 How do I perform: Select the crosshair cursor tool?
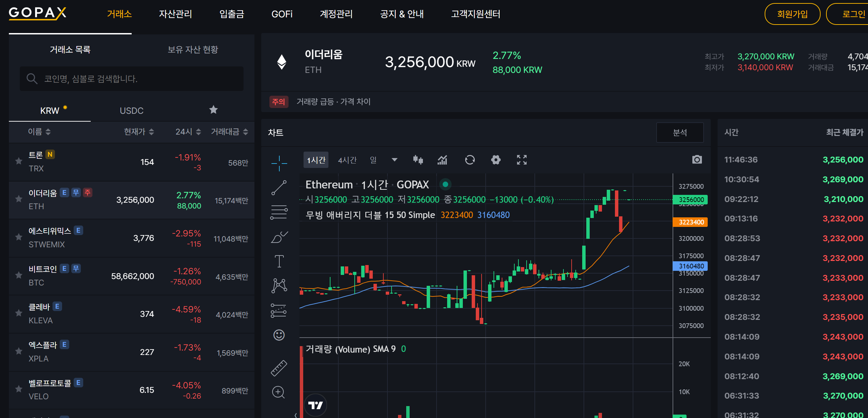point(279,163)
